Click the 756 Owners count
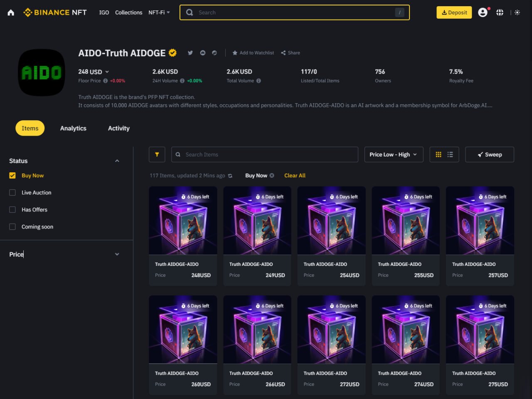 pos(380,72)
